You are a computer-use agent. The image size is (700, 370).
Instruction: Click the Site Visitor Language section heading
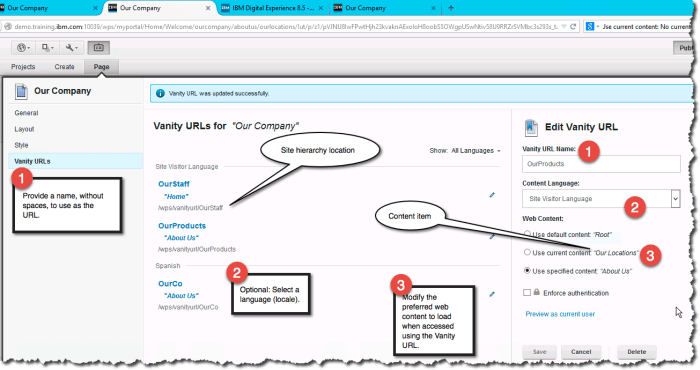click(x=187, y=166)
